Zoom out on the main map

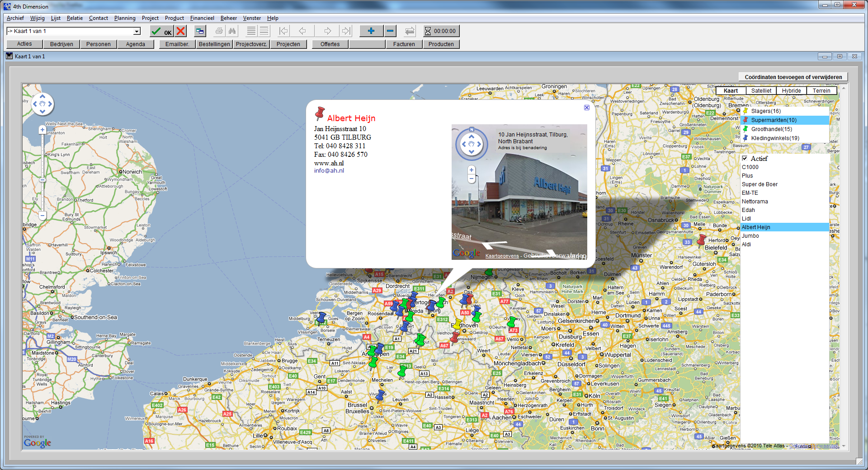(x=42, y=216)
